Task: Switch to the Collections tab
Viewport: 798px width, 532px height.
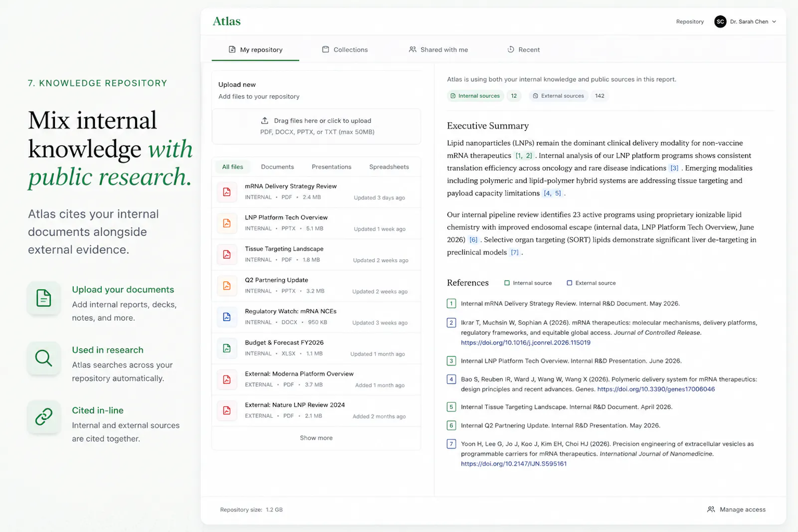Action: [345, 50]
